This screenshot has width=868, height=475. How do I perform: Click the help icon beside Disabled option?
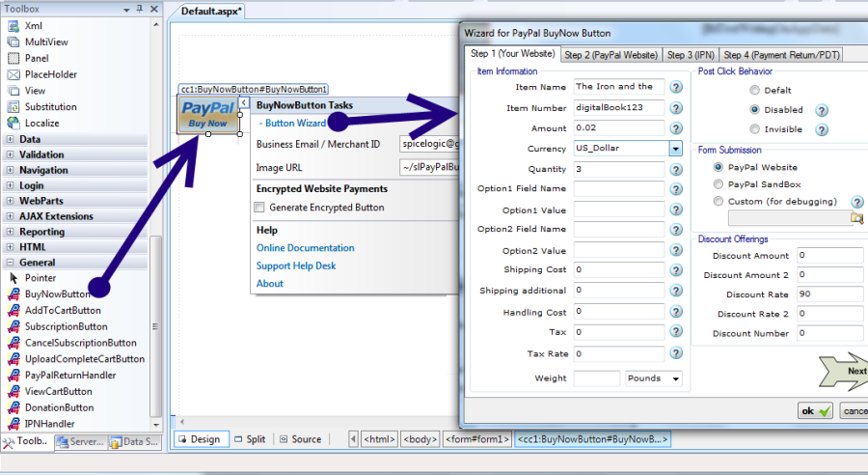pos(822,110)
